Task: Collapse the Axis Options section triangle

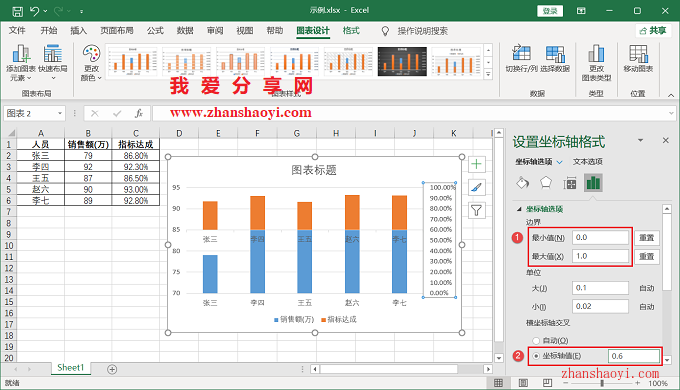Action: coord(519,209)
